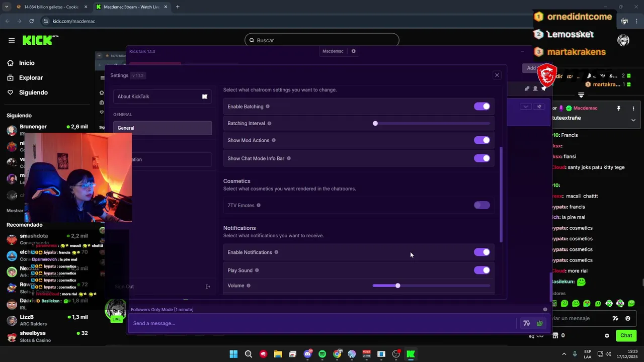This screenshot has height=362, width=644.
Task: Click the Followers Only Mode info icon
Action: pyautogui.click(x=545, y=310)
